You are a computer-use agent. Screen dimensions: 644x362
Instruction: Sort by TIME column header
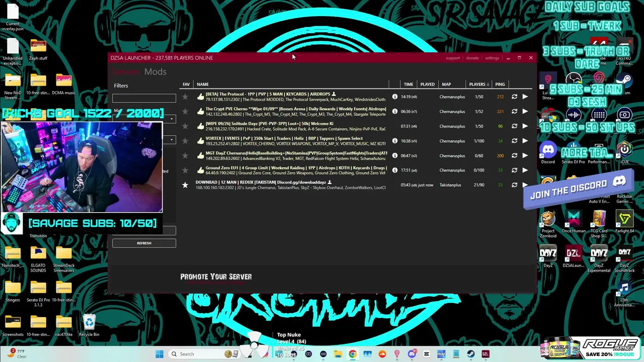[x=409, y=84]
